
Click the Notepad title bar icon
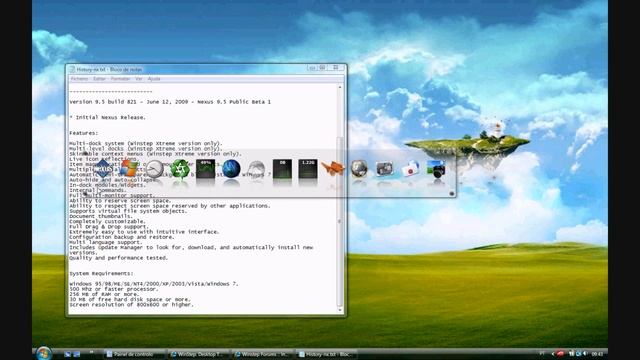coord(72,69)
